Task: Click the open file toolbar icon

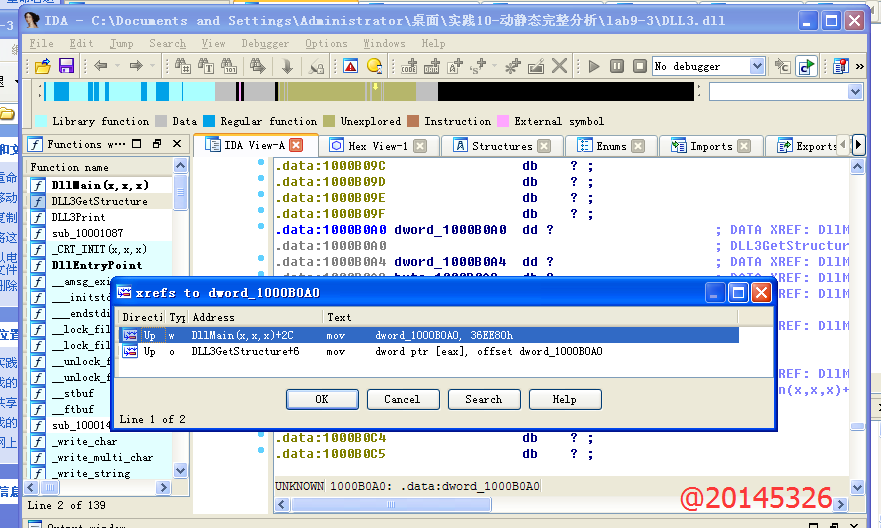Action: tap(43, 66)
